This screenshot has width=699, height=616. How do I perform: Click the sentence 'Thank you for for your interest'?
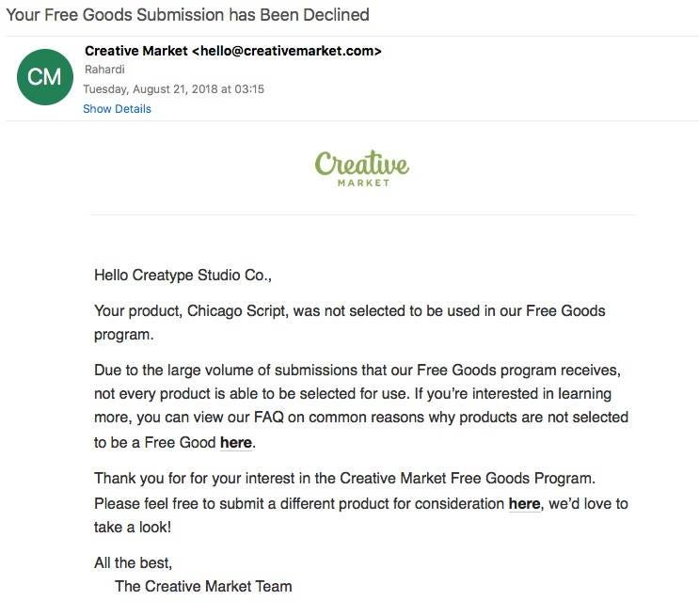coord(344,479)
